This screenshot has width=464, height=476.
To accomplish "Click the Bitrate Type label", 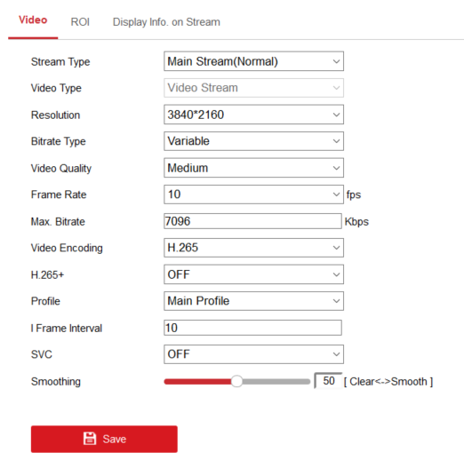I will click(x=59, y=141).
